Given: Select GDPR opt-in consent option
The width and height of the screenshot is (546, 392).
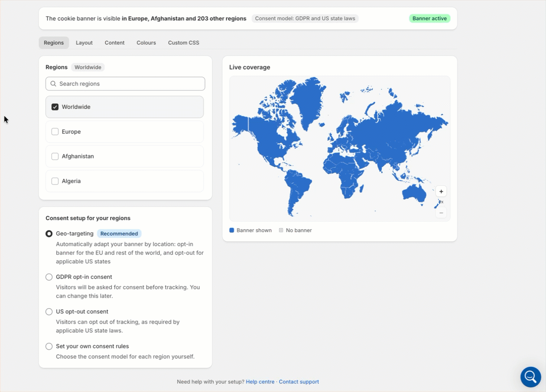Looking at the screenshot, I should click(x=49, y=277).
